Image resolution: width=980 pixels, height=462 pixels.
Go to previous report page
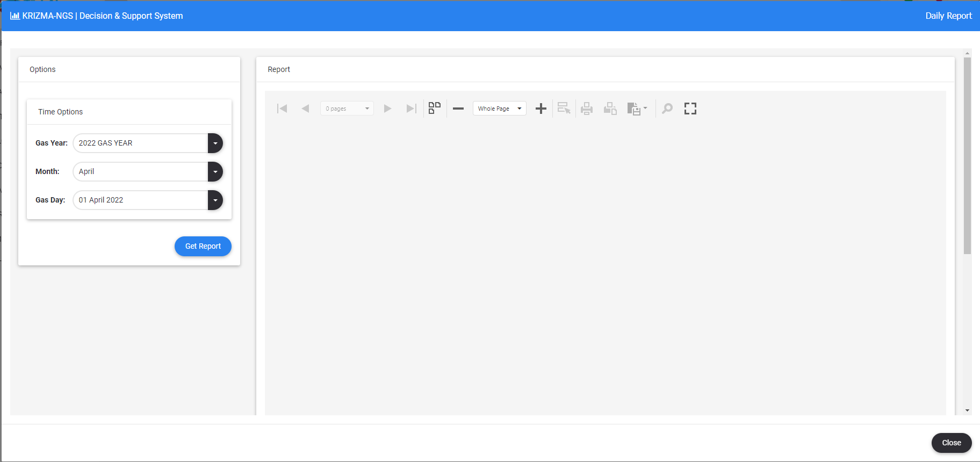point(305,109)
